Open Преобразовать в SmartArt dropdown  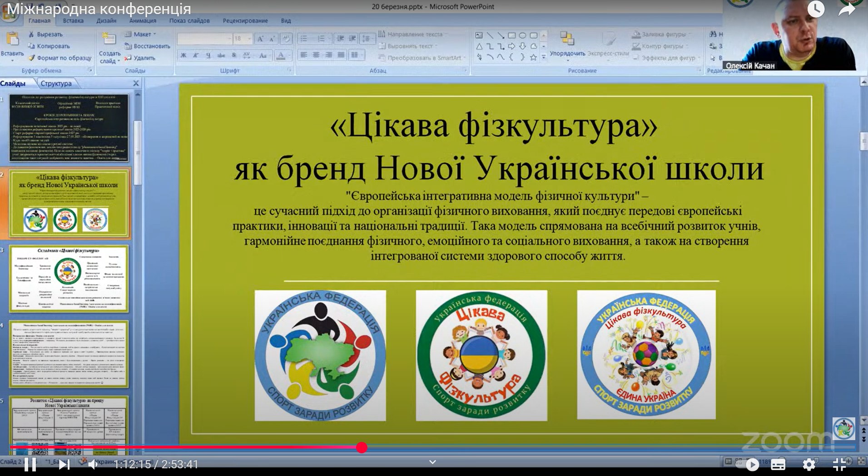(x=422, y=58)
